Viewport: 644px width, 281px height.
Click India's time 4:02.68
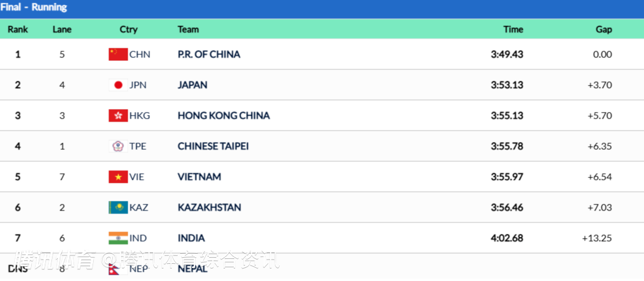(x=507, y=238)
